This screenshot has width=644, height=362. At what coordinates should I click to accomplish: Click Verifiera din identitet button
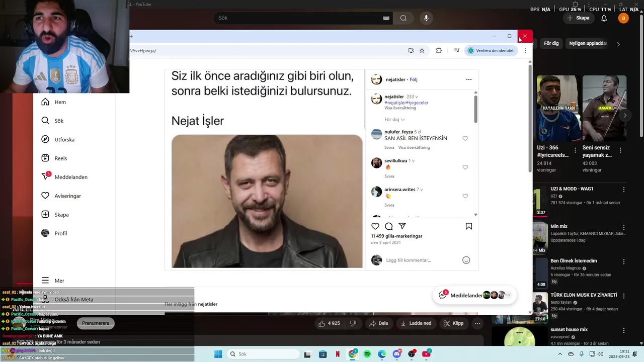coord(491,51)
